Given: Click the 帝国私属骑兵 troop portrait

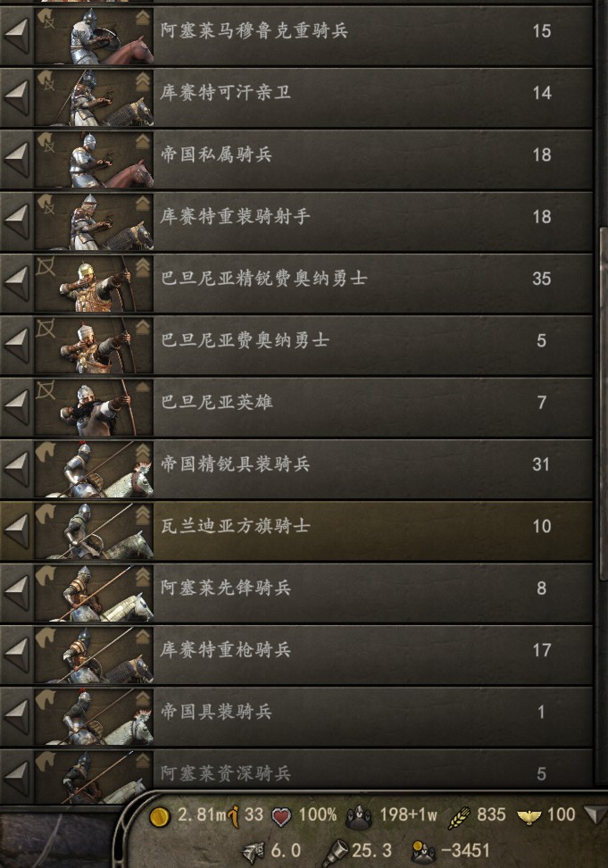Looking at the screenshot, I should click(94, 160).
